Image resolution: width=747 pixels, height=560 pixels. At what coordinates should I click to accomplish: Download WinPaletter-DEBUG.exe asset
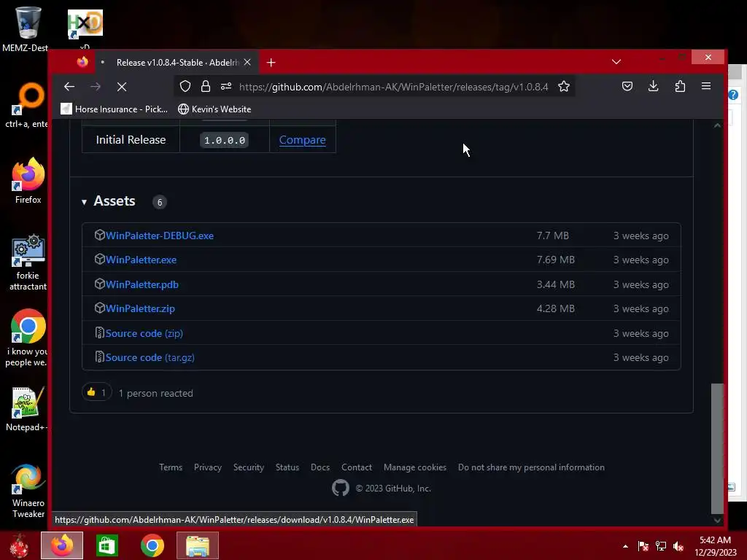(x=160, y=236)
